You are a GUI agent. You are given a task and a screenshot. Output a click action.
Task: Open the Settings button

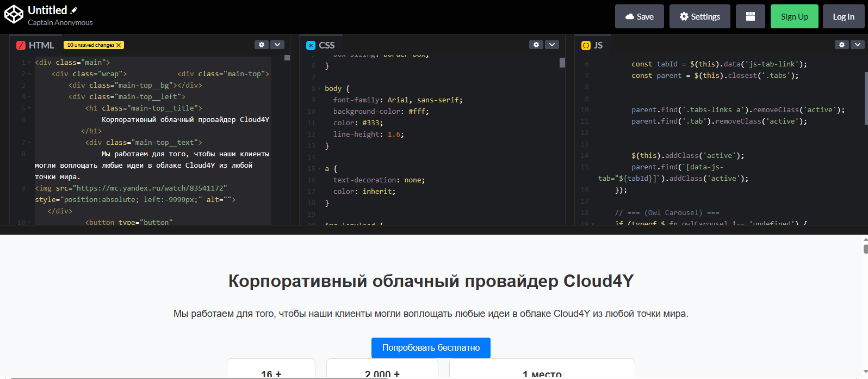point(700,16)
